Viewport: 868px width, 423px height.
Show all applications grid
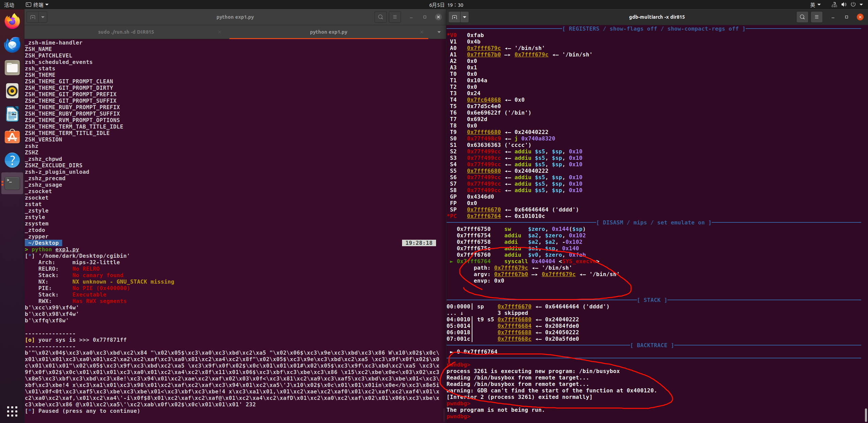click(12, 411)
